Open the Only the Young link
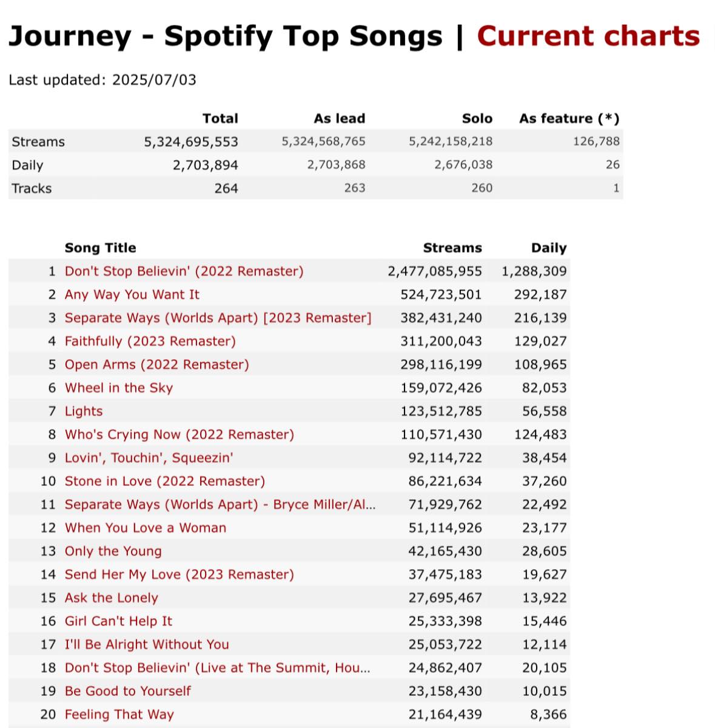This screenshot has width=715, height=728. (x=113, y=551)
